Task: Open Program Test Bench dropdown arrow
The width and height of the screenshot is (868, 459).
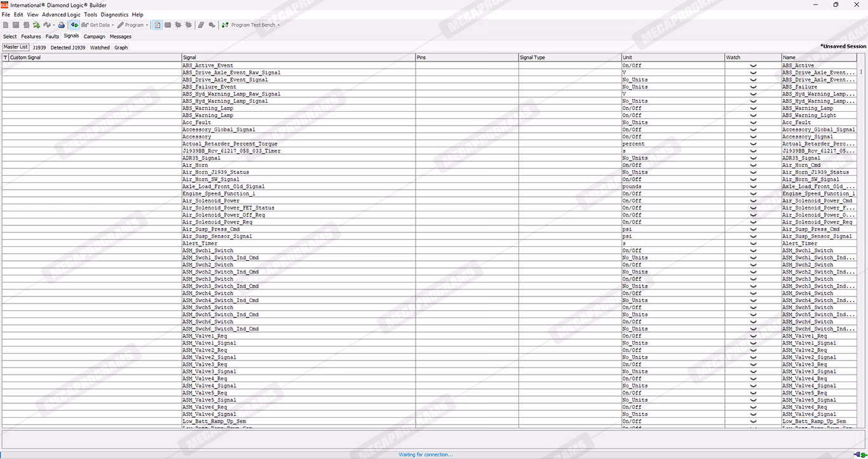Action: [278, 25]
